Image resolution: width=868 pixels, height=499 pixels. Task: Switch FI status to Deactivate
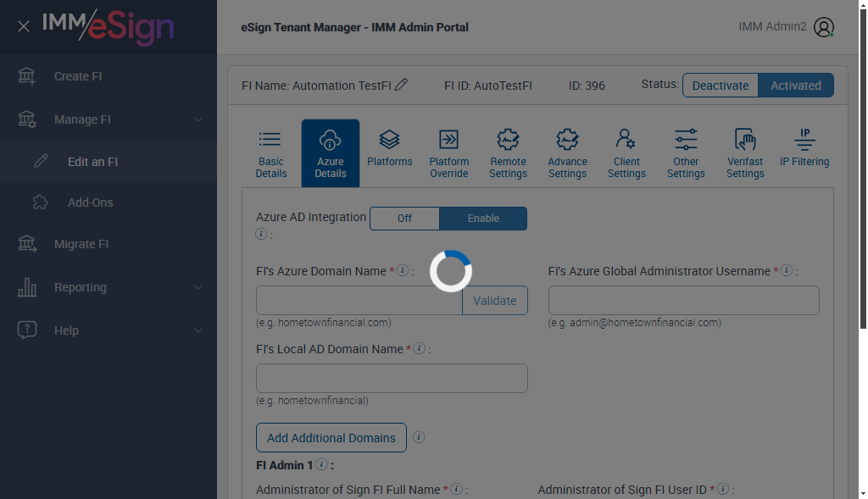click(x=721, y=86)
